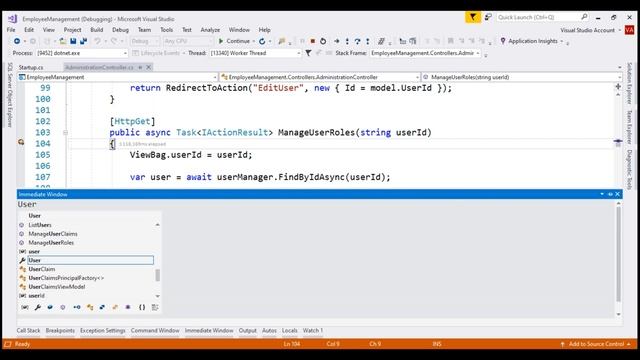Screen dimensions: 640x360
Task: Open the SQL Server Object Explorer side tab
Action: click(10, 95)
